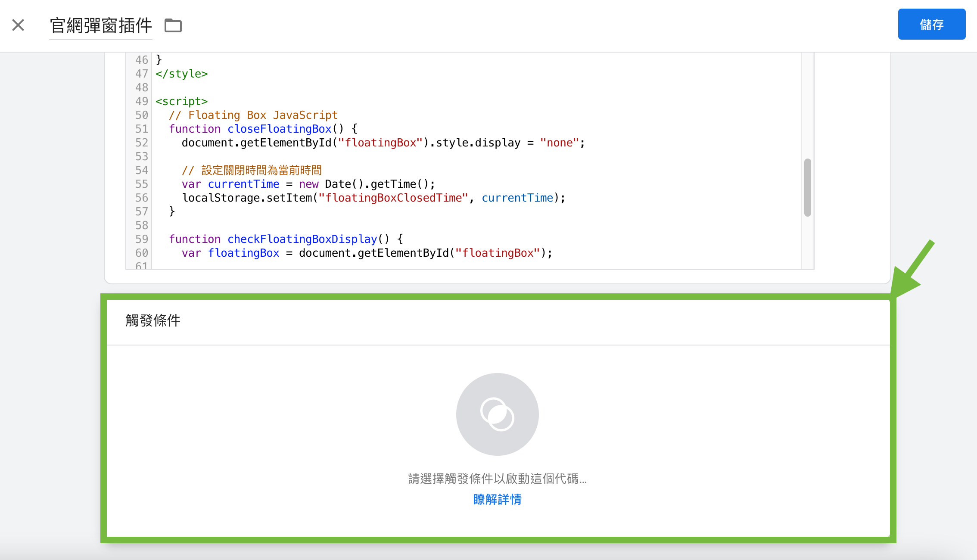The image size is (977, 560).
Task: Click the closing </style> tag
Action: (181, 74)
